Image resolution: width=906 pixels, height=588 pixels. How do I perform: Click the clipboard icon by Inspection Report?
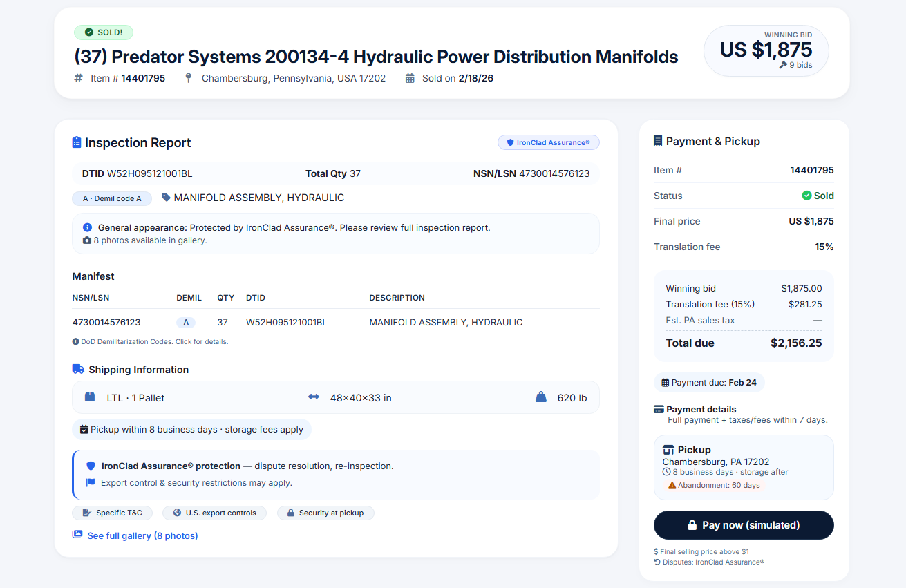pos(77,142)
